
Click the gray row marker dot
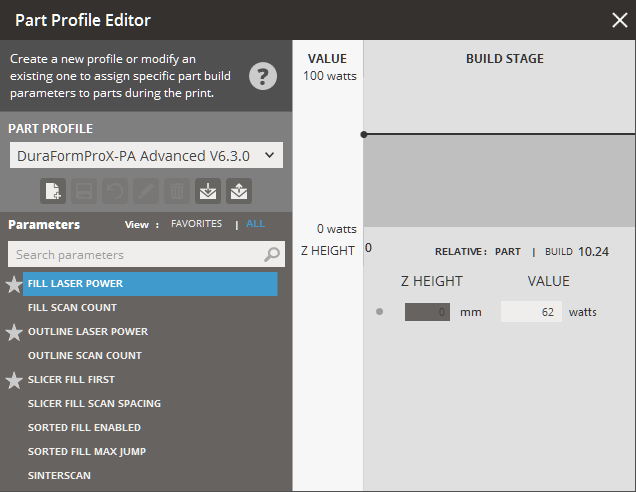(x=379, y=312)
